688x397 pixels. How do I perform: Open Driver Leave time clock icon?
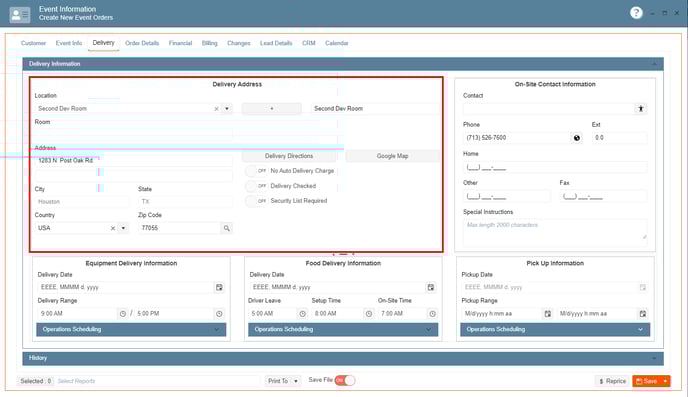point(302,314)
